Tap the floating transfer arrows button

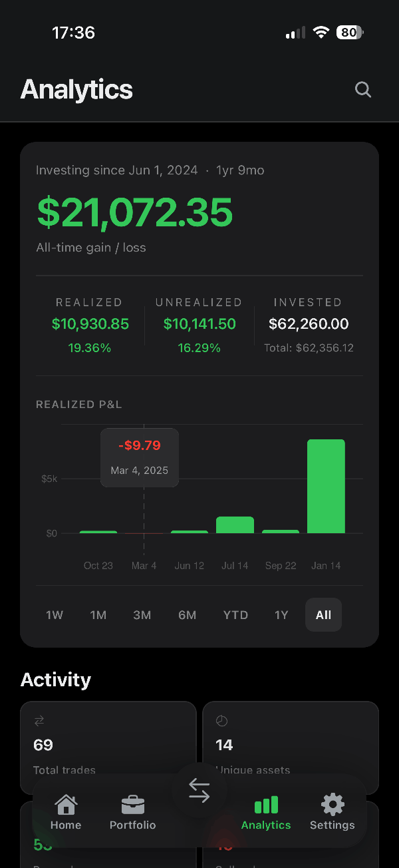(199, 789)
